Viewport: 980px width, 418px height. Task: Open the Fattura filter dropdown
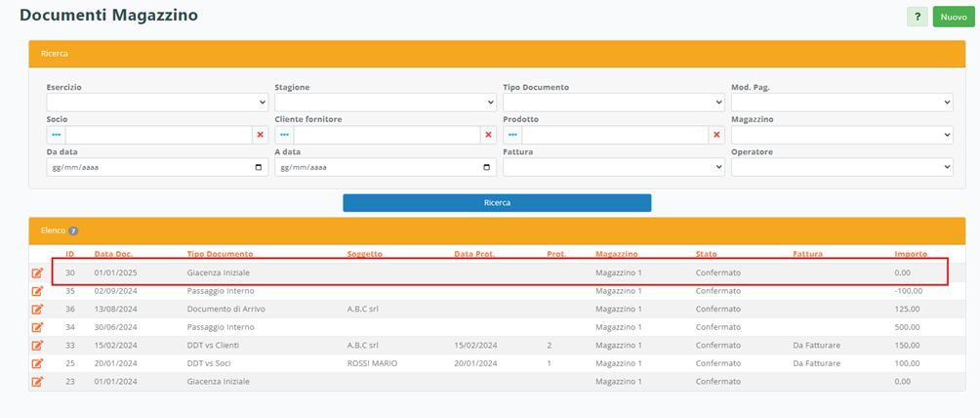[613, 167]
